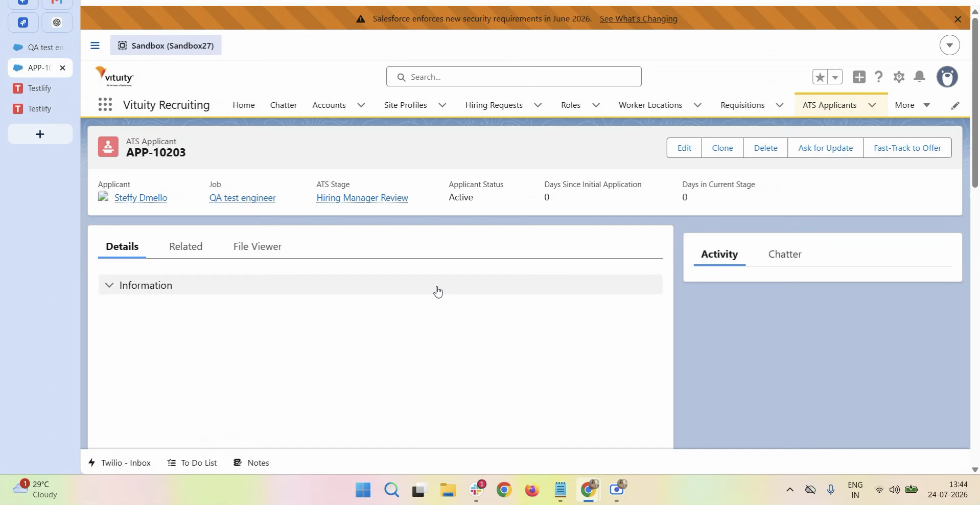
Task: Click the Vituity logo
Action: pyautogui.click(x=114, y=77)
